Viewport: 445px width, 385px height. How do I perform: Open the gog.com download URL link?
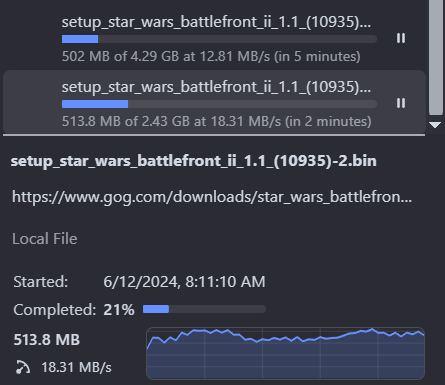[212, 197]
